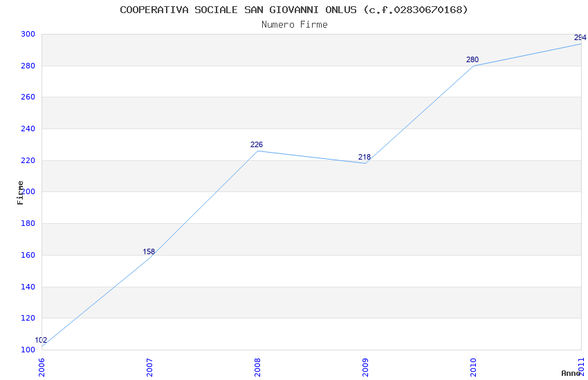Click the y-axis value 220
Viewport: 588px width, 380px height.
[28, 160]
